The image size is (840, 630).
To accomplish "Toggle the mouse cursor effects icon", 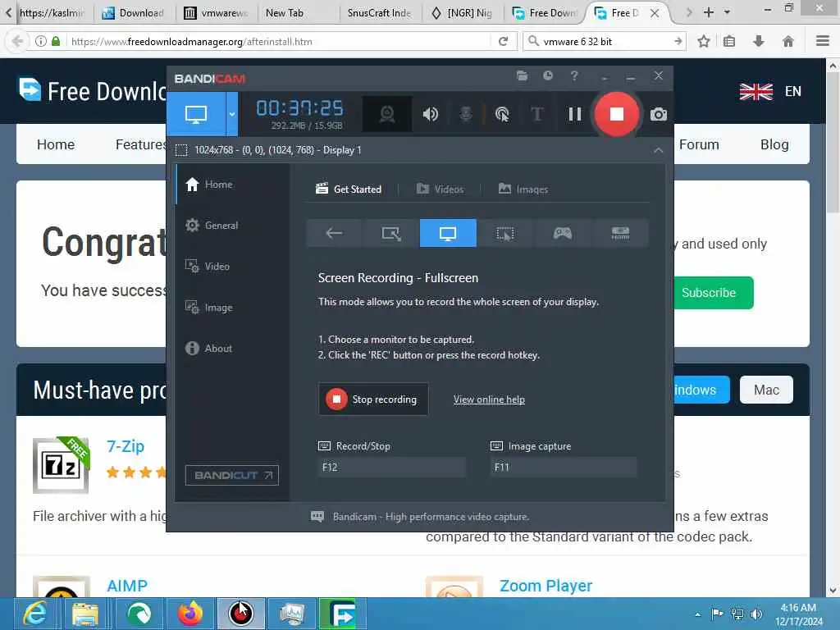I will (501, 114).
